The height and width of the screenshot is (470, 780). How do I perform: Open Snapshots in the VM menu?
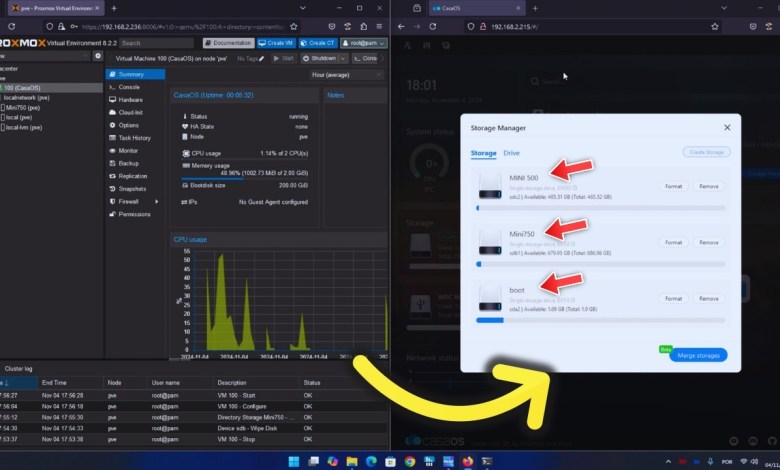132,189
